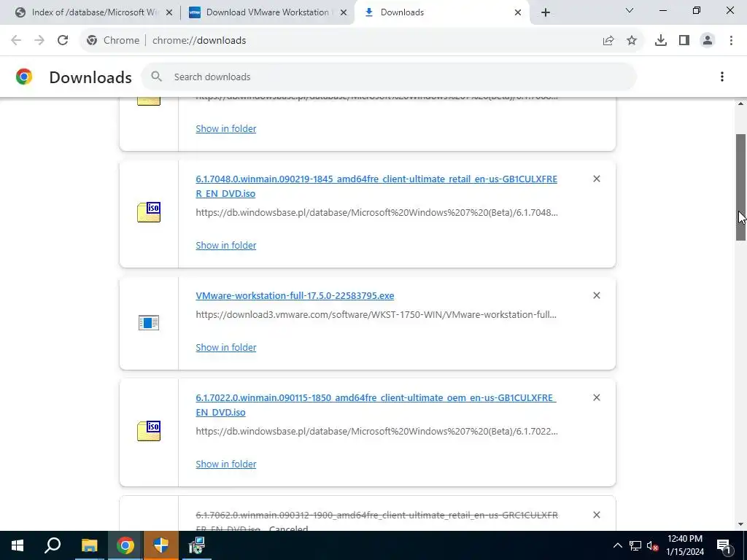Open VMware-workstation-full-17.5.0 exe link

tap(295, 296)
